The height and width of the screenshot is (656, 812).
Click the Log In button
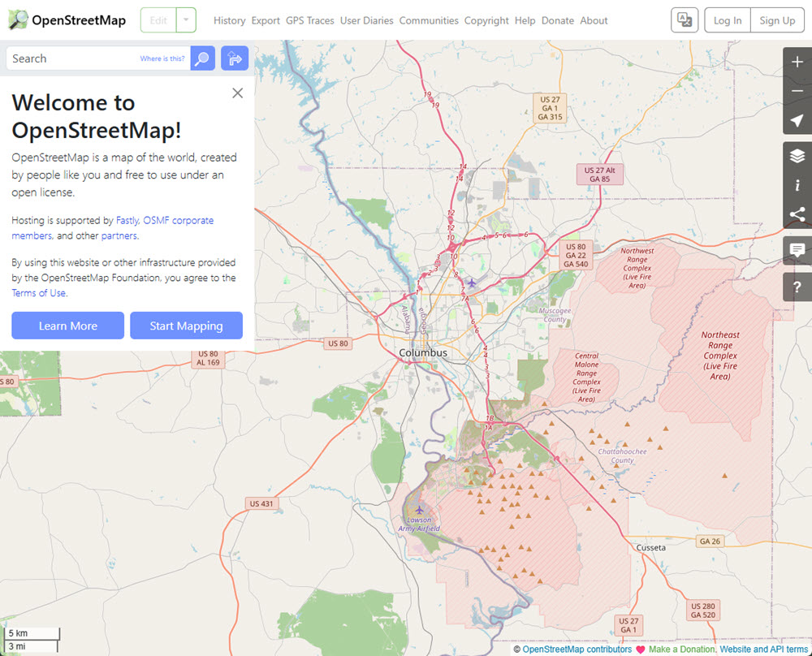click(728, 20)
